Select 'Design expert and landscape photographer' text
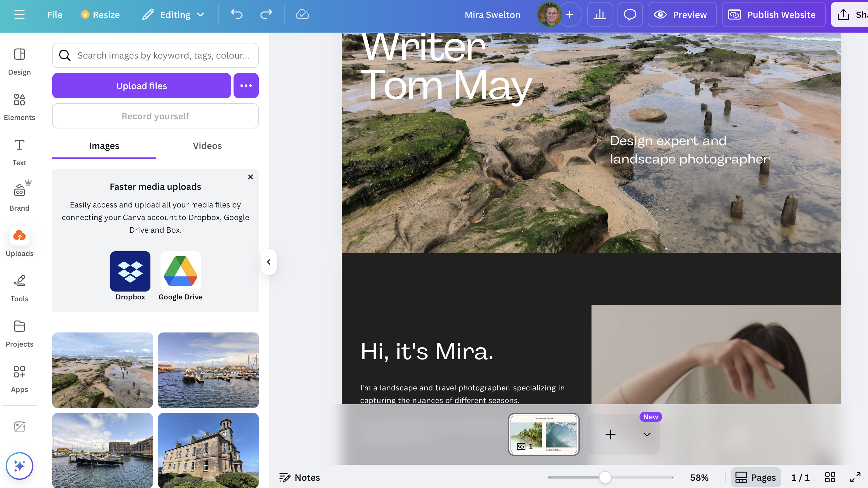Viewport: 868px width, 488px height. click(690, 150)
